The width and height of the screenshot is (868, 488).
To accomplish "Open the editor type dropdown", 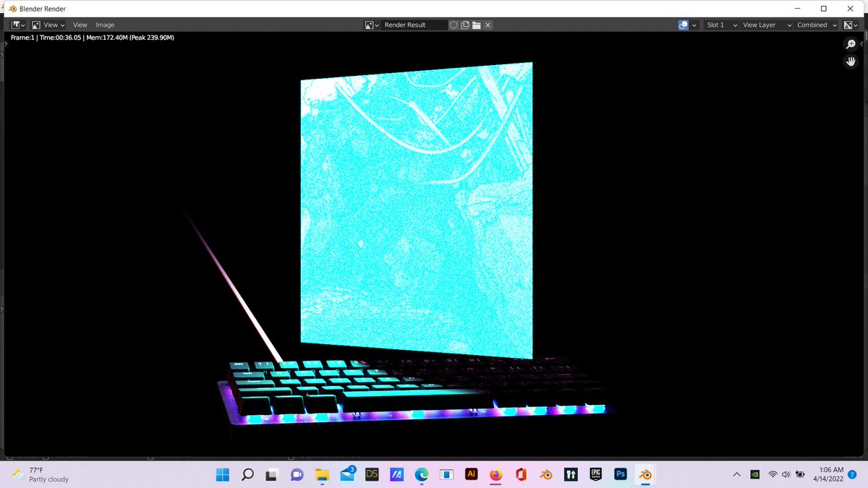I will [x=18, y=25].
